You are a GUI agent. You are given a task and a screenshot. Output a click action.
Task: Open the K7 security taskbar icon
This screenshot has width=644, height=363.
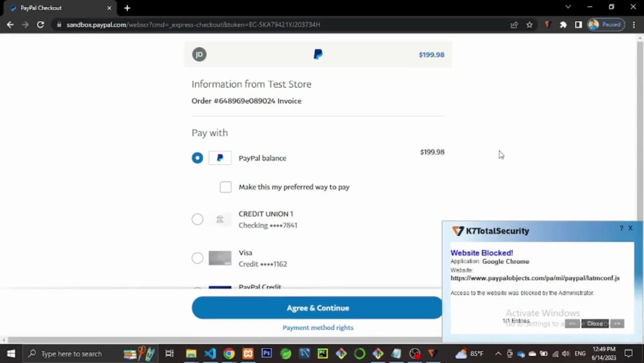[x=432, y=353]
